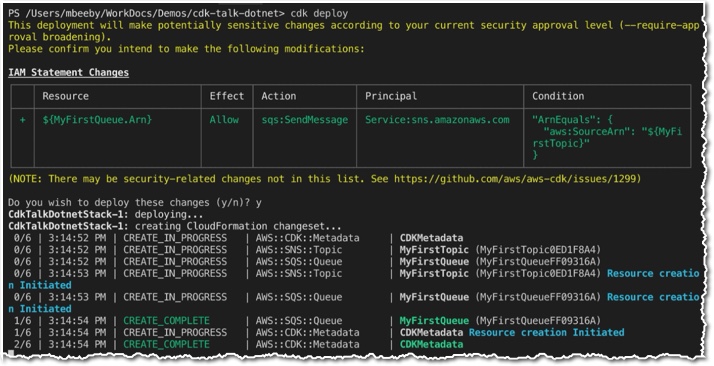Select the Effect column header
The image size is (714, 366).
pyautogui.click(x=227, y=96)
